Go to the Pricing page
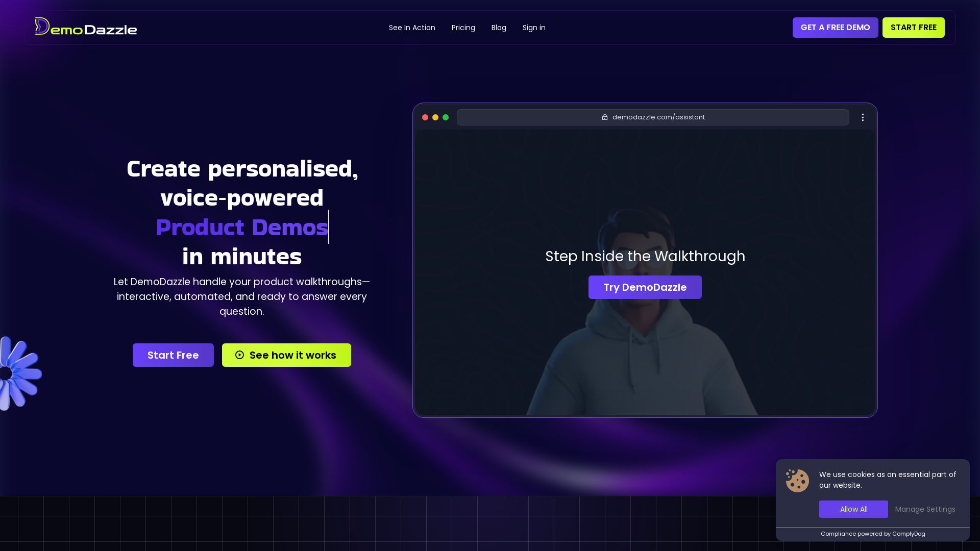Screen dimensions: 980x551 (x=463, y=28)
